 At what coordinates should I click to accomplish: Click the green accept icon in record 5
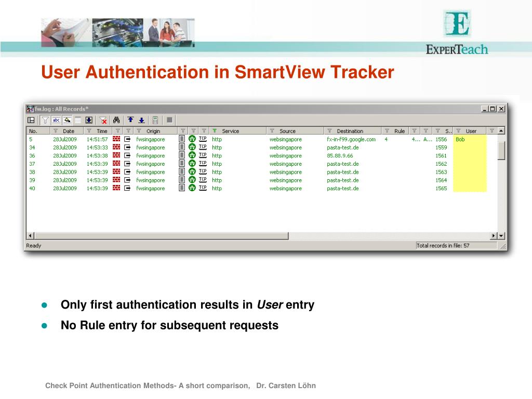pos(192,139)
